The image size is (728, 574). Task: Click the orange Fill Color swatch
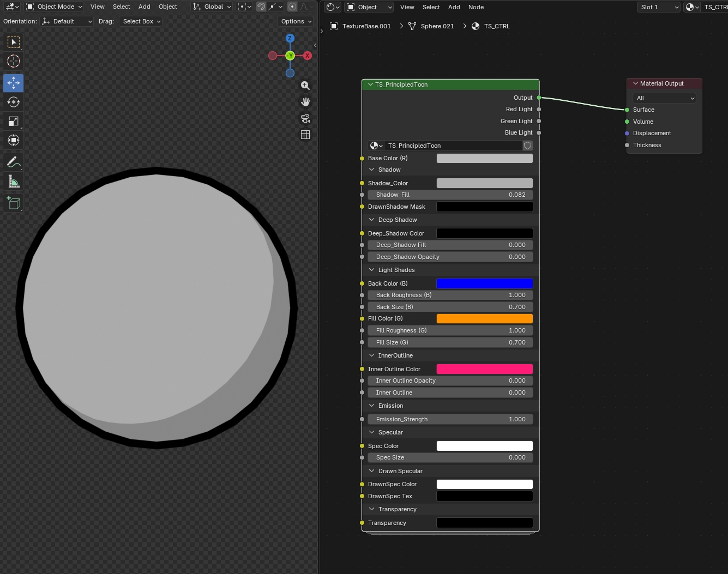484,318
